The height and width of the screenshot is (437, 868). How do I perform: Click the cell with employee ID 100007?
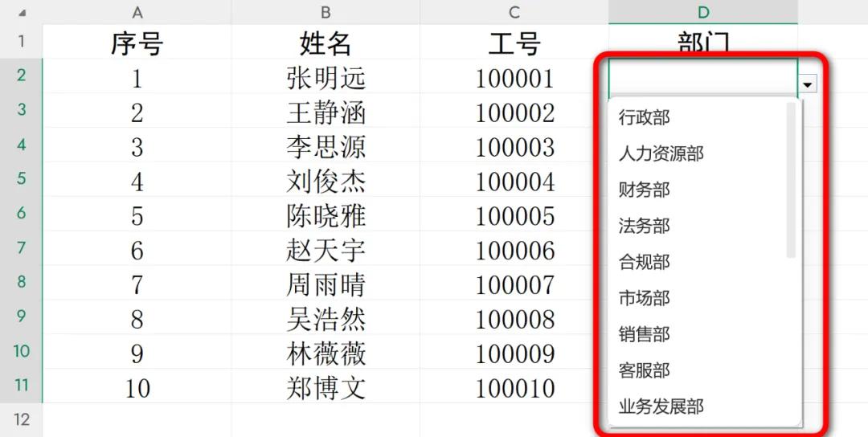click(x=514, y=282)
